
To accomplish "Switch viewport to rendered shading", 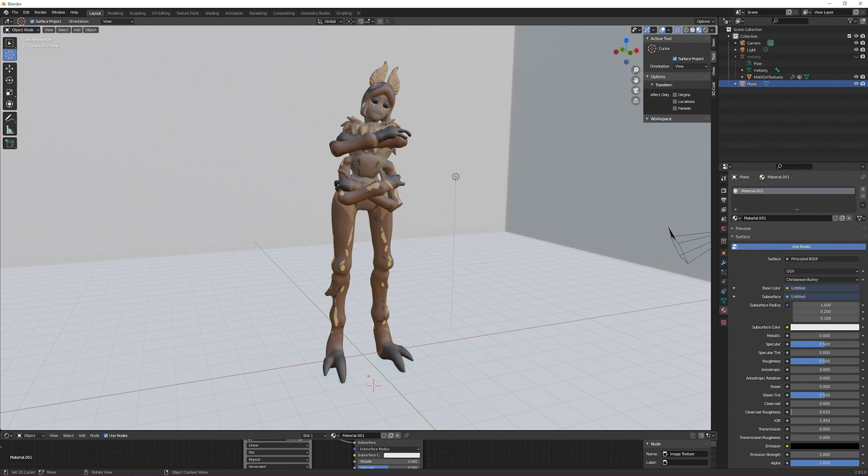I will (705, 30).
